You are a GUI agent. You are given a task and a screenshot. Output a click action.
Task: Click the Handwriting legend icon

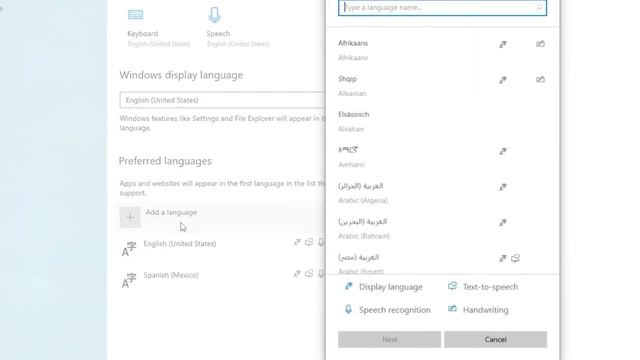point(452,309)
